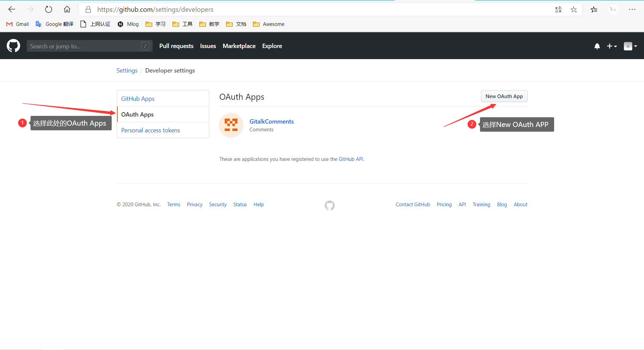This screenshot has height=350, width=644.
Task: Open the 工具 bookmark folder
Action: (x=182, y=24)
